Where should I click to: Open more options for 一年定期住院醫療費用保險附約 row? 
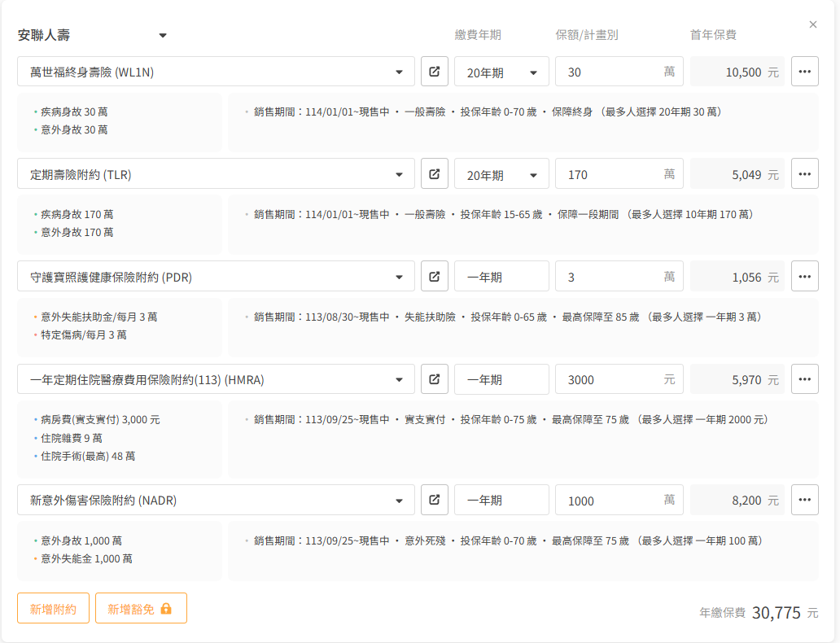(804, 379)
